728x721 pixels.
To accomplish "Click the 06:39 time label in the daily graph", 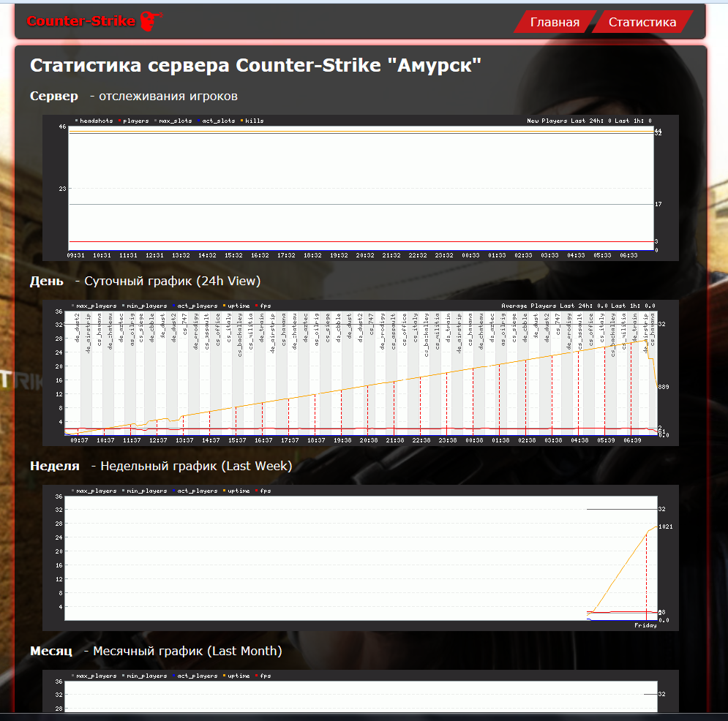I will click(632, 440).
